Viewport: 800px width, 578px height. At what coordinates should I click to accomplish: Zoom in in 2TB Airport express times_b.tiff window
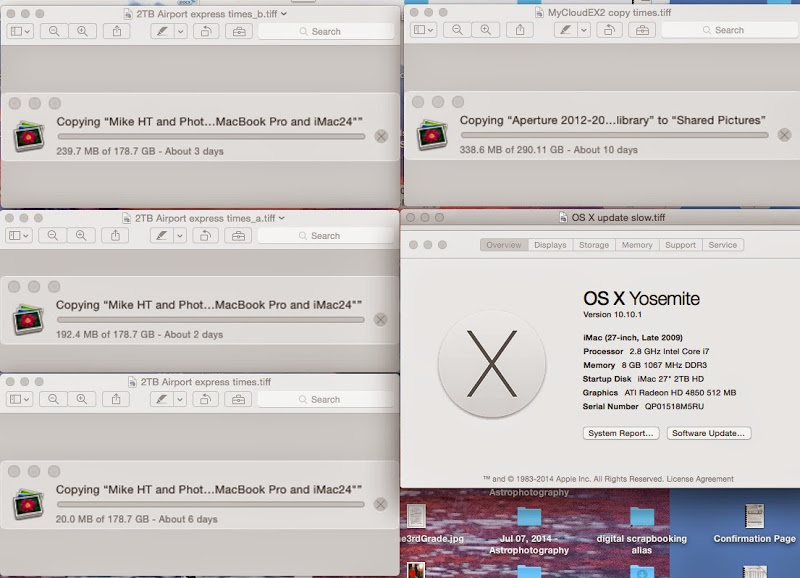[82, 31]
